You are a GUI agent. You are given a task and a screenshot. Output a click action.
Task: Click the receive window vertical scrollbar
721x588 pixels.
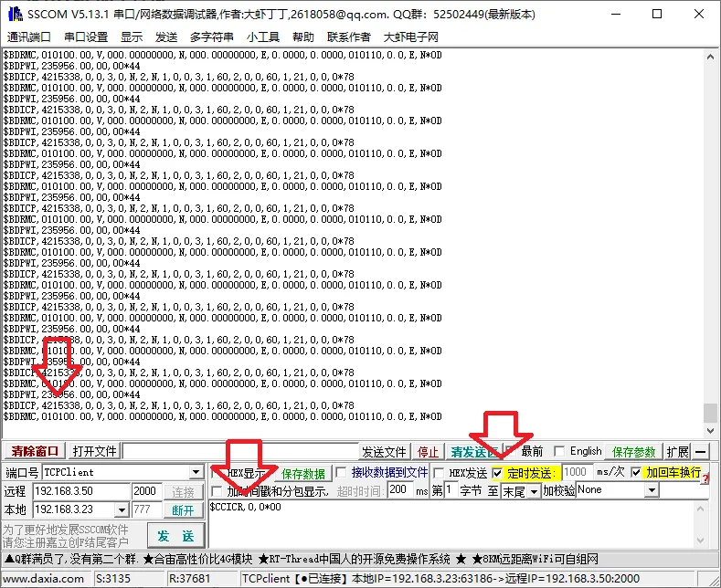coord(710,228)
